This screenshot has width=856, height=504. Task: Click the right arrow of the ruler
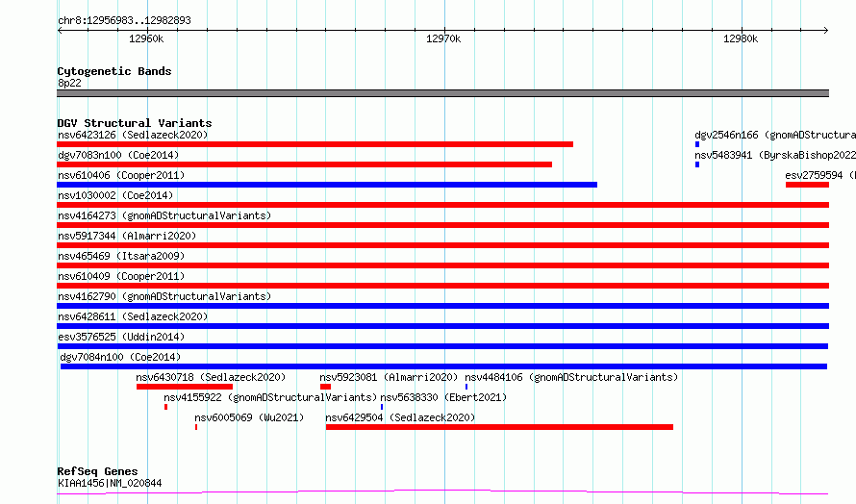point(826,31)
